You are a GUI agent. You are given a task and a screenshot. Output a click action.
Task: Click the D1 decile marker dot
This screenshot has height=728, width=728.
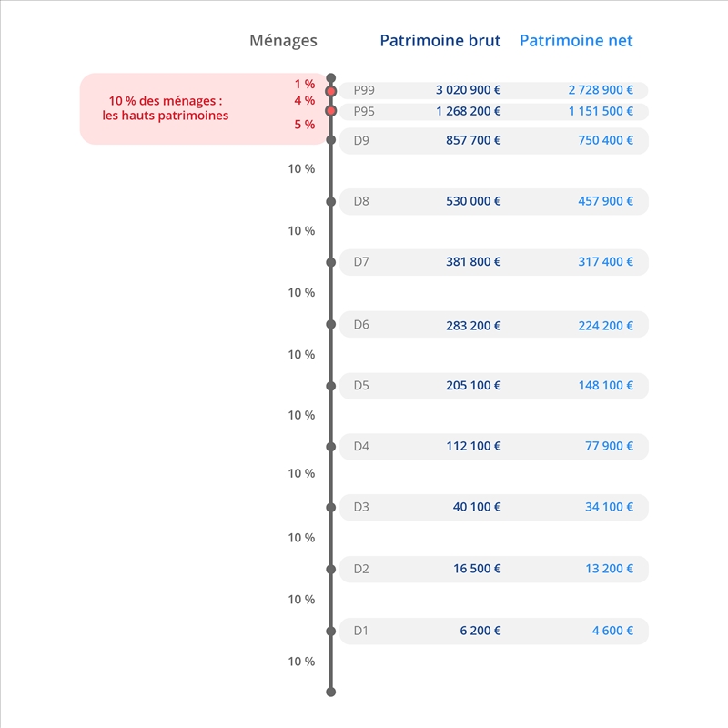click(331, 631)
